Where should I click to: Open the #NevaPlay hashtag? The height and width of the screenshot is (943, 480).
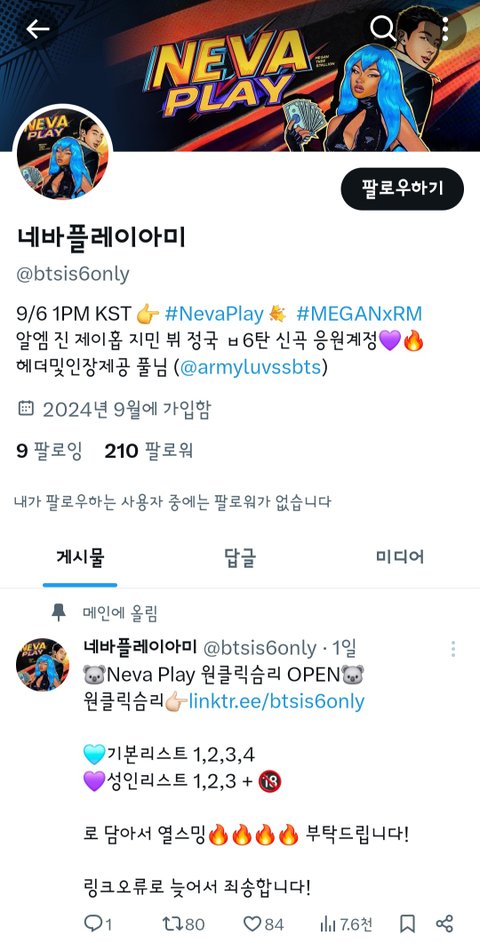214,313
